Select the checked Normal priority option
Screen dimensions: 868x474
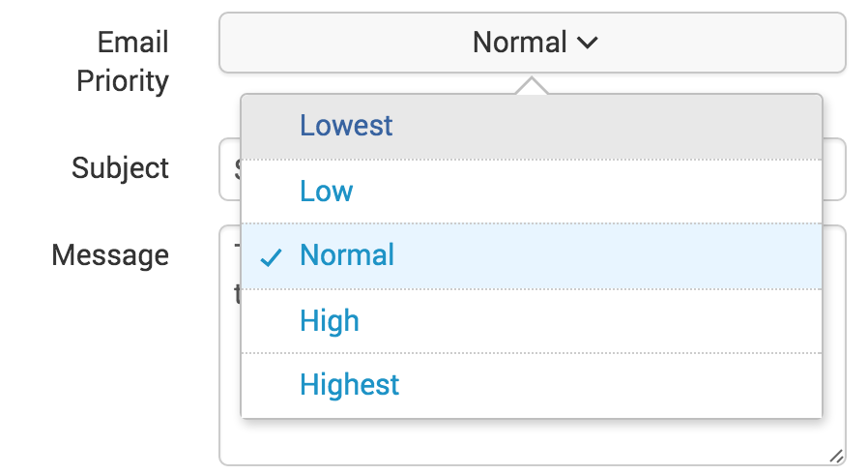(532, 256)
